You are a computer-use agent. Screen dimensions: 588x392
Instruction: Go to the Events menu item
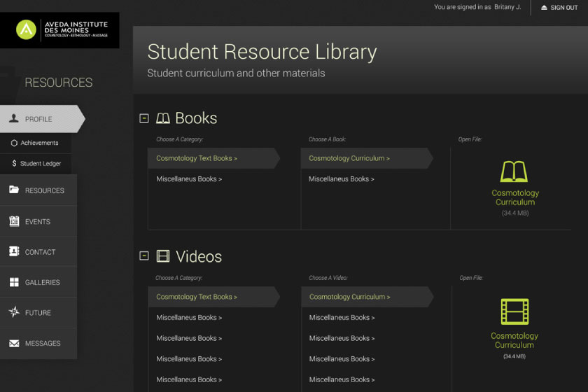click(38, 221)
